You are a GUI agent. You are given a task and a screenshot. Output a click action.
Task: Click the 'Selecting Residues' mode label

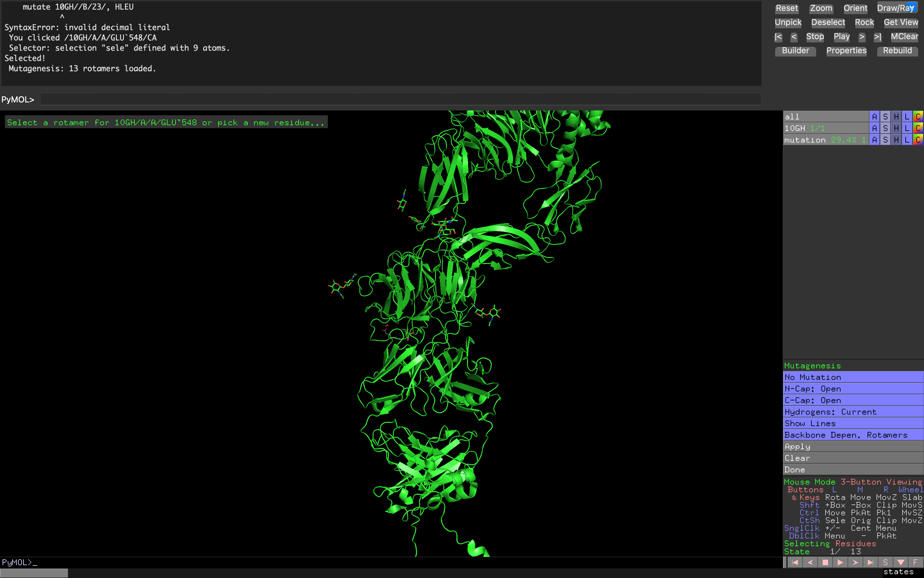tap(830, 544)
